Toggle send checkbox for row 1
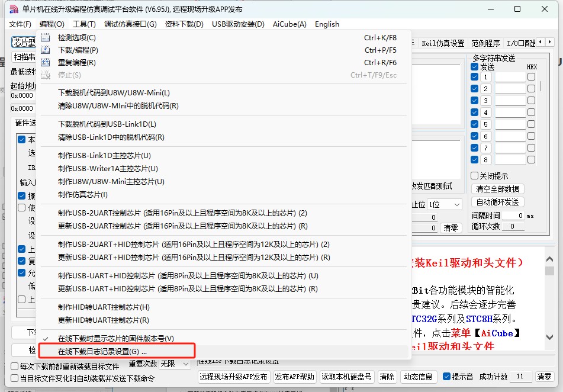 (x=474, y=77)
